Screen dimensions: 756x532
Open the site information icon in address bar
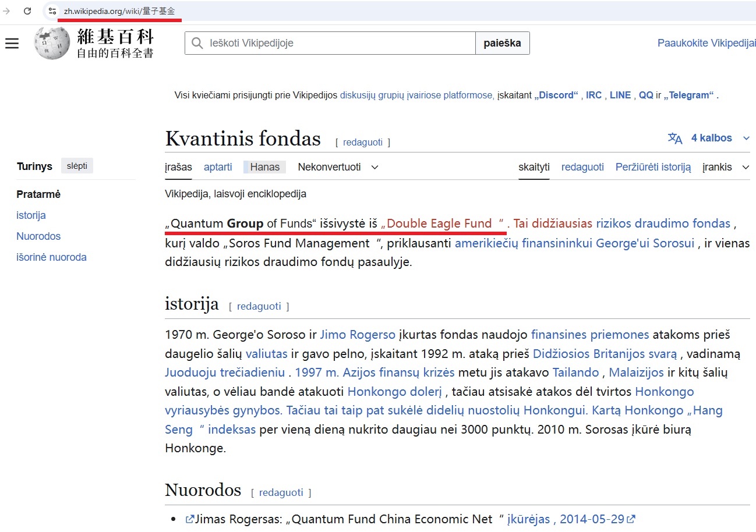[x=52, y=11]
